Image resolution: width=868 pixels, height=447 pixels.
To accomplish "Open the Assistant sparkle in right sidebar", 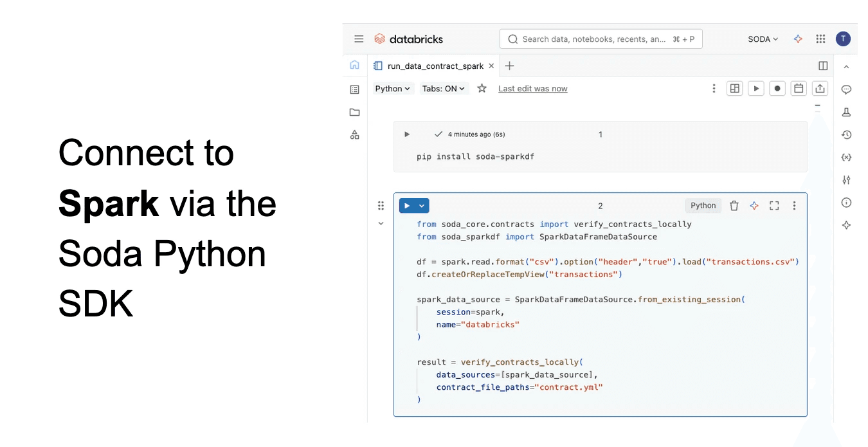I will [x=846, y=225].
